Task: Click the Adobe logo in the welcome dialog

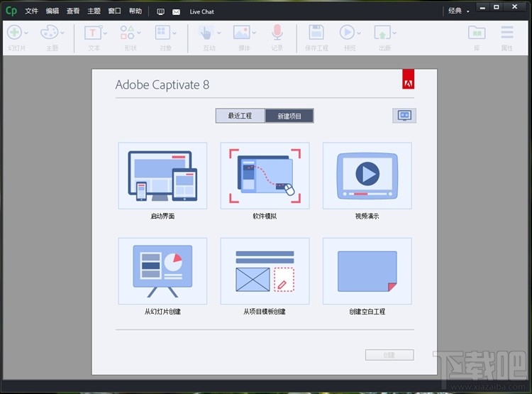Action: 408,79
